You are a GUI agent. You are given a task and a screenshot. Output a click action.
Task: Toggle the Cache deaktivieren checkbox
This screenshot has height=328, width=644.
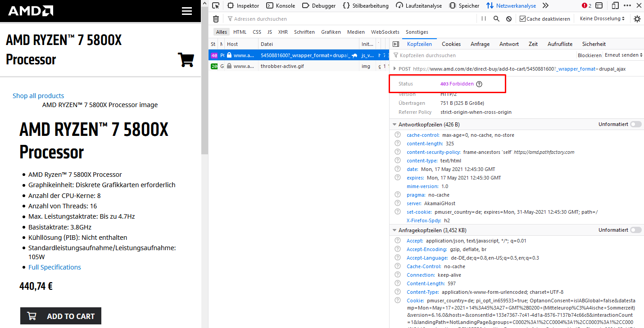(522, 19)
